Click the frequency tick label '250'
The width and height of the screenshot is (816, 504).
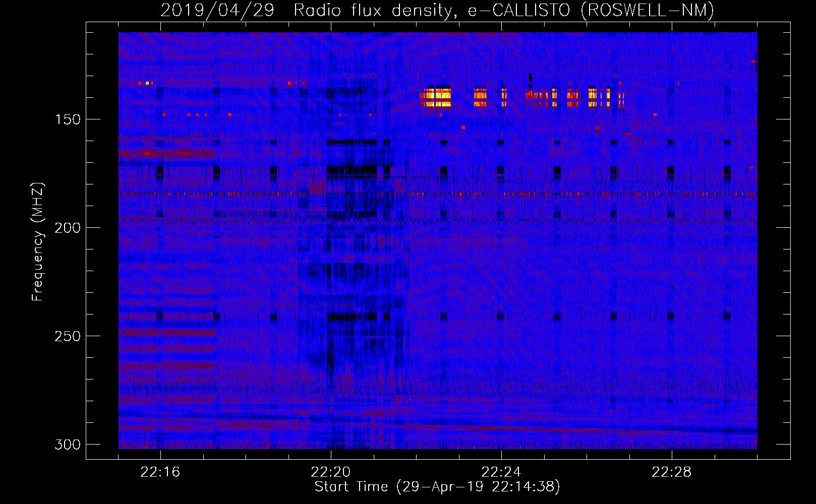click(68, 336)
